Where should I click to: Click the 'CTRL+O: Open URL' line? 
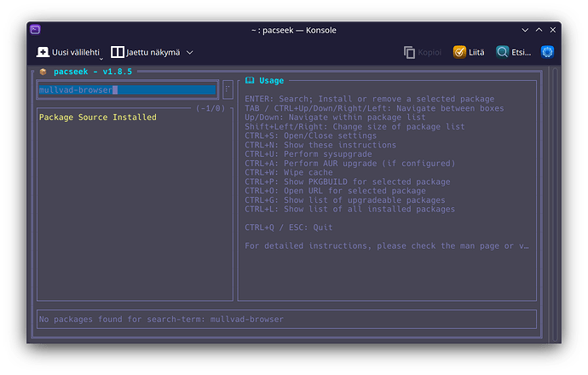point(335,191)
